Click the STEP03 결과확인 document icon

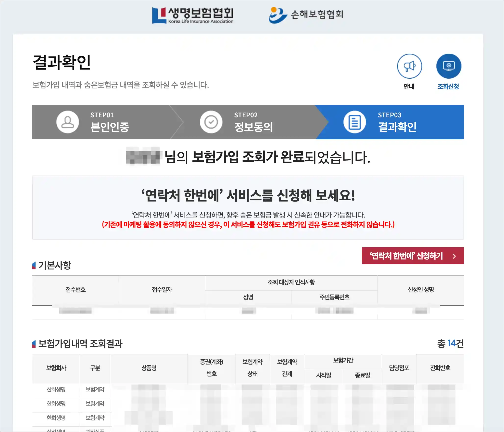point(354,122)
